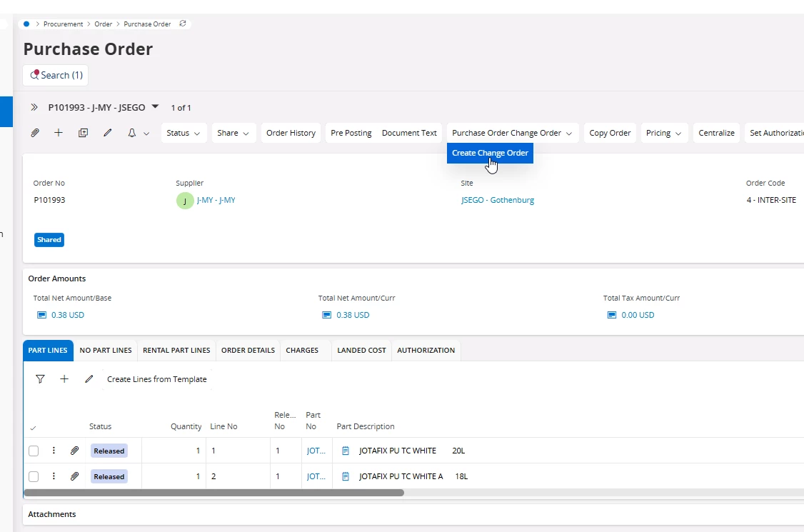Click the duplicate record icon
The image size is (804, 532).
(83, 133)
